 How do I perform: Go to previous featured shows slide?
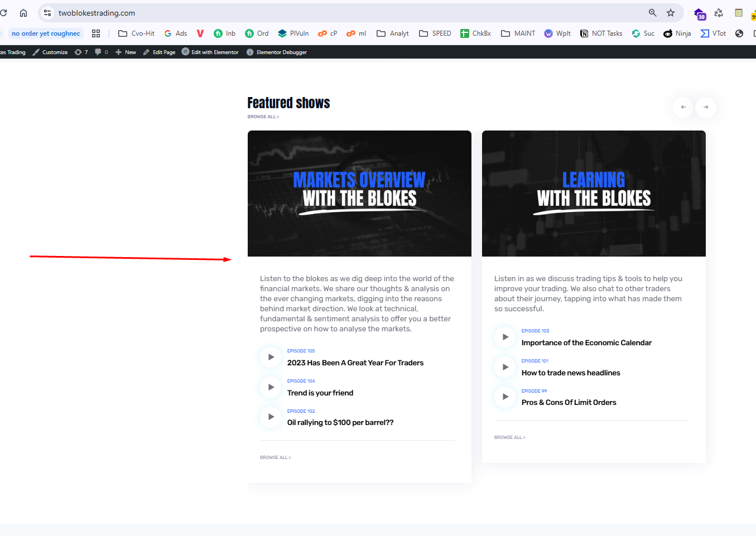point(683,107)
